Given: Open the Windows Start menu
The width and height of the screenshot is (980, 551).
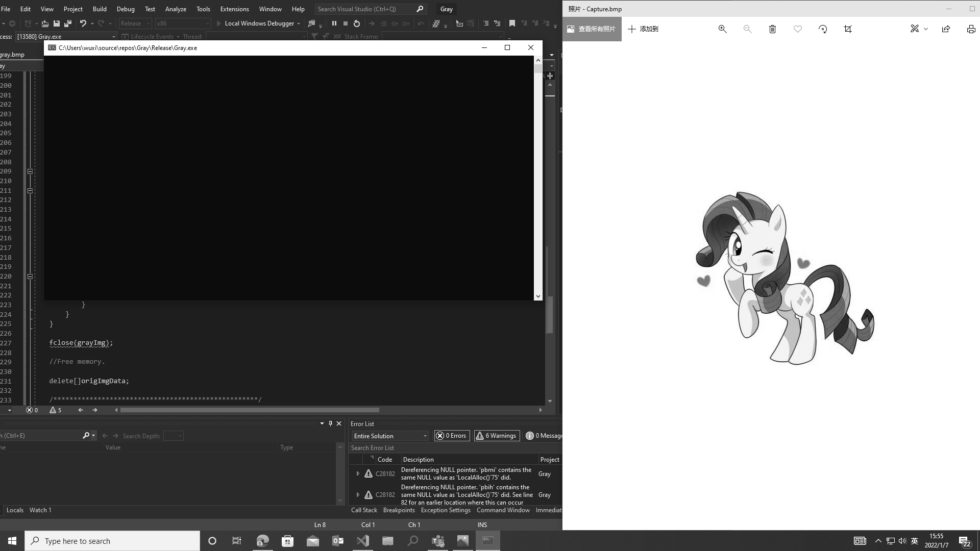Looking at the screenshot, I should pos(12,541).
